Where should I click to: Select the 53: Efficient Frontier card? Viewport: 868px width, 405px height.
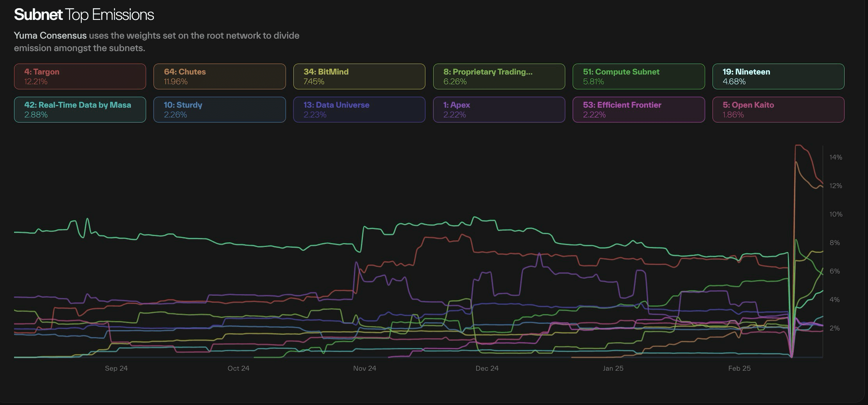(639, 110)
